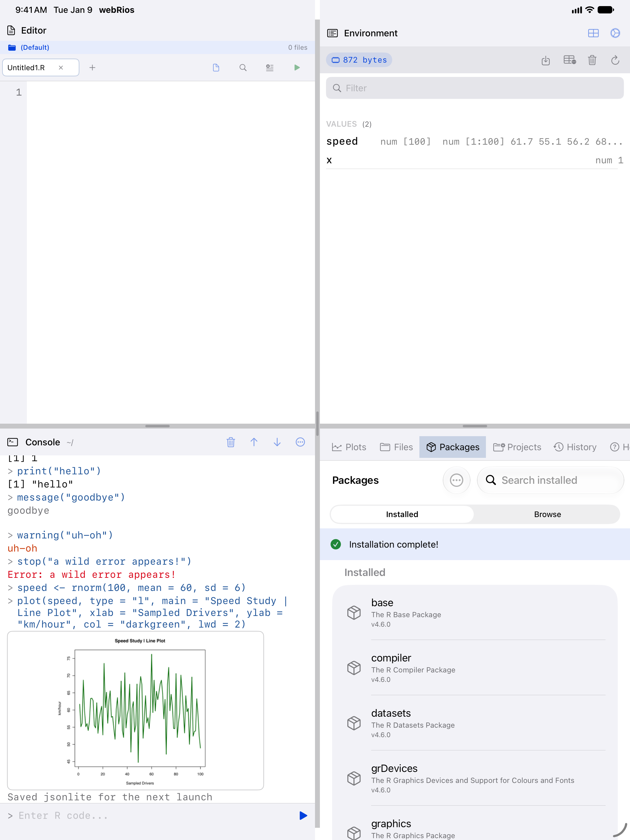Click the (Default) project folder bar
The width and height of the screenshot is (630, 840).
click(x=157, y=48)
